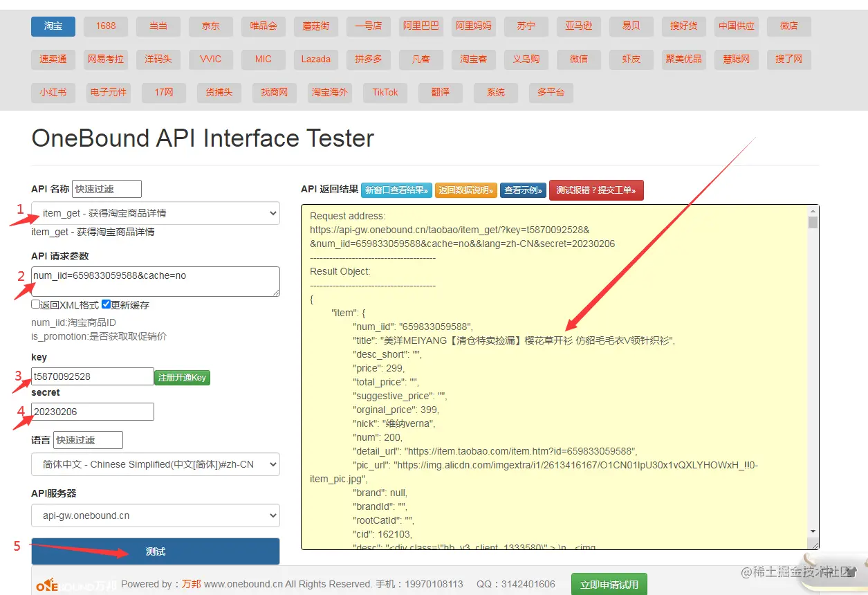Select the 搜好货 tab
This screenshot has height=595, width=868.
(x=684, y=26)
